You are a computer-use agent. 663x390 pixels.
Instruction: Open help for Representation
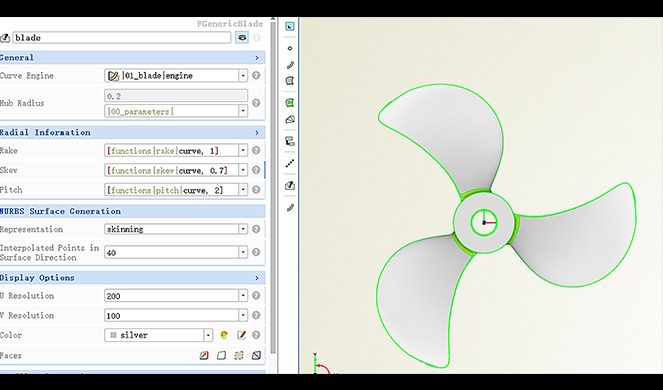(256, 229)
